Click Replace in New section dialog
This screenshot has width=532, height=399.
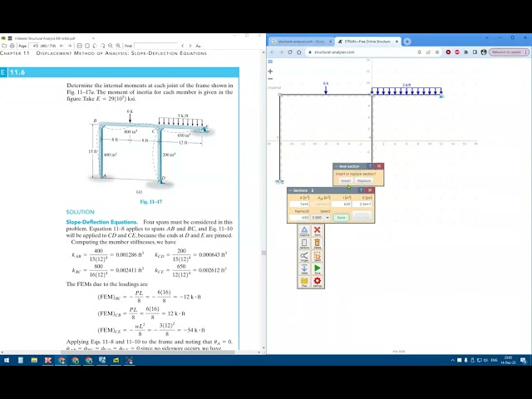(x=364, y=181)
